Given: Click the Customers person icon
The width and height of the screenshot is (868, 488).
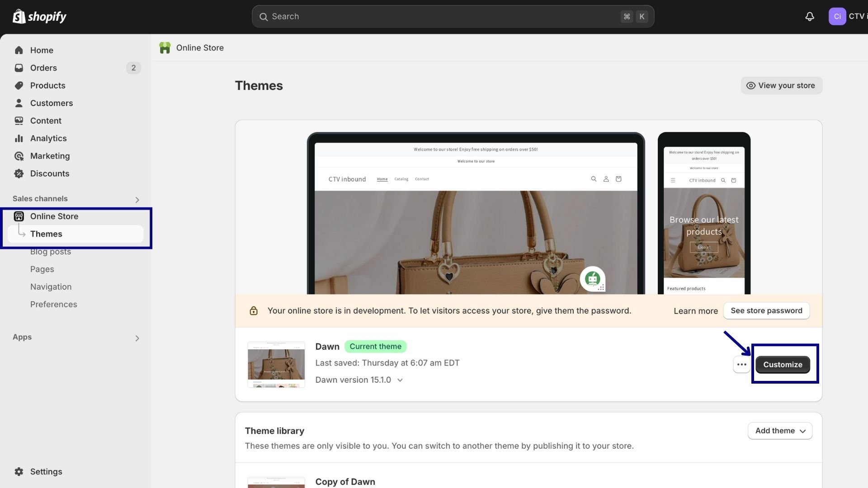Looking at the screenshot, I should pyautogui.click(x=19, y=103).
